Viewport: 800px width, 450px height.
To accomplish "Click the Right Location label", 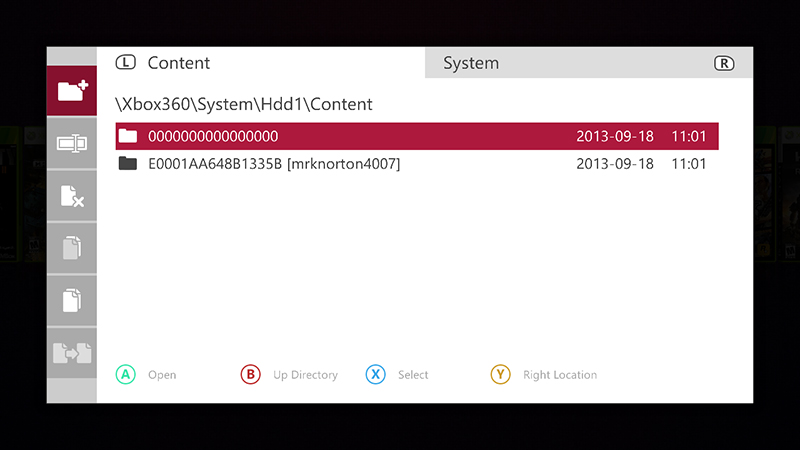I will (560, 375).
